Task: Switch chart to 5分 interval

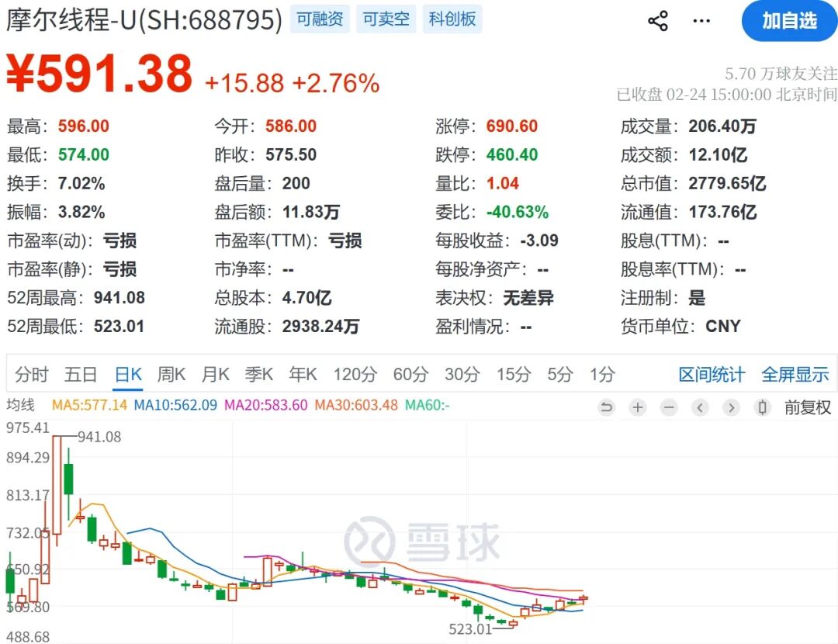Action: (x=556, y=374)
